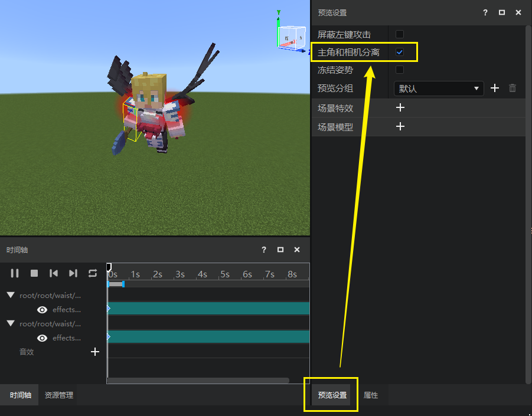This screenshot has width=532, height=416.
Task: Click the 3D orientation gizmo cube in viewport
Action: [x=291, y=38]
